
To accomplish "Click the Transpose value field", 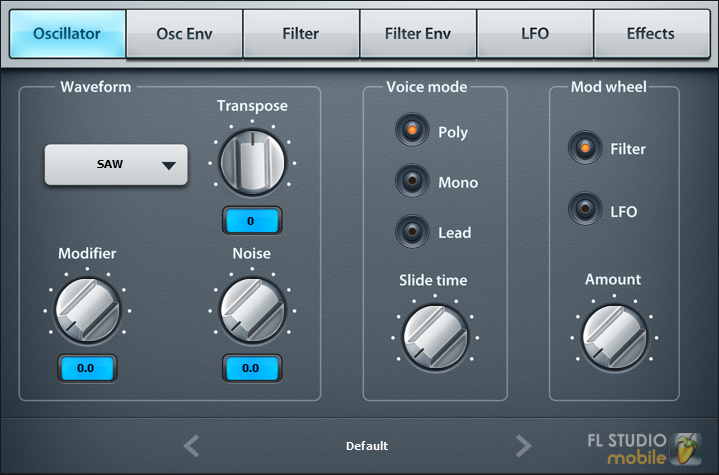I will coord(251,220).
